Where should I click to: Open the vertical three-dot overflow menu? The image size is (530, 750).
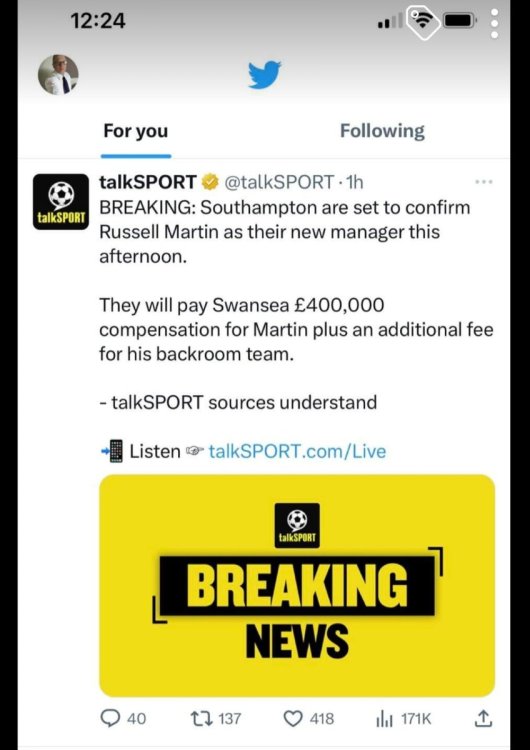495,23
